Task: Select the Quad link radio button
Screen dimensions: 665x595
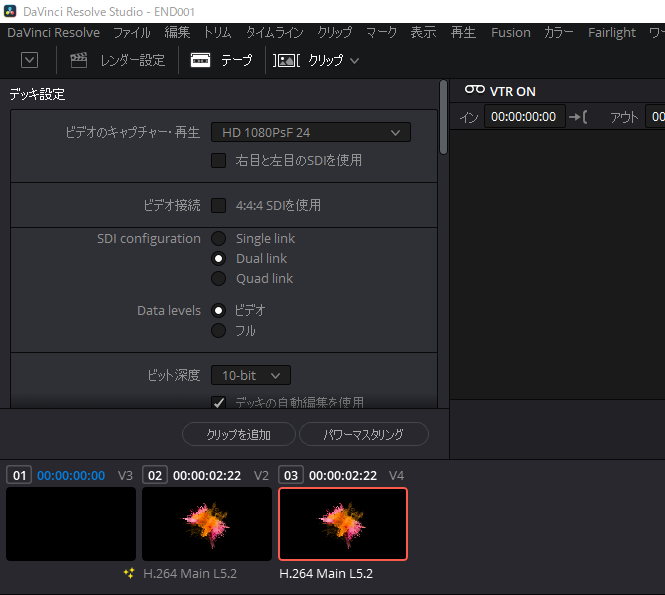Action: point(218,278)
